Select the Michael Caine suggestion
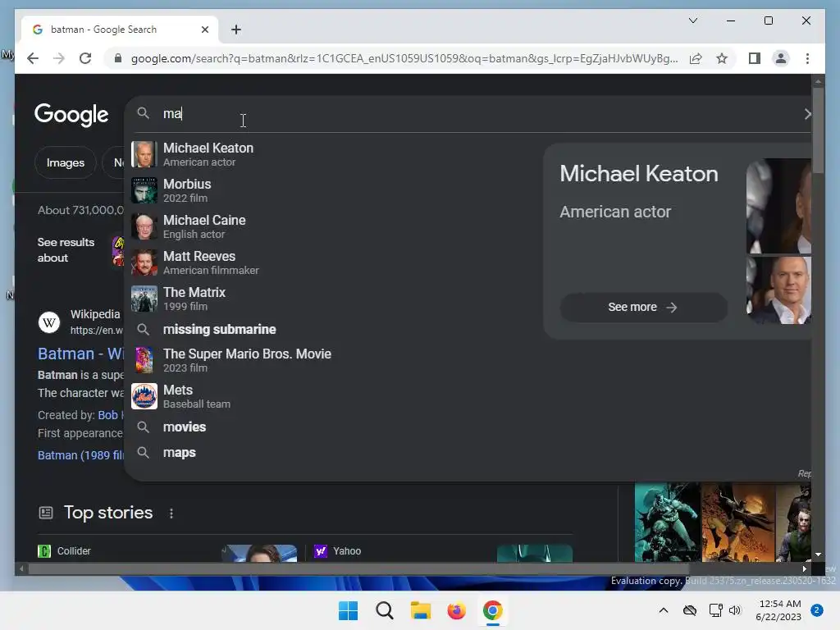The height and width of the screenshot is (630, 840). point(332,226)
